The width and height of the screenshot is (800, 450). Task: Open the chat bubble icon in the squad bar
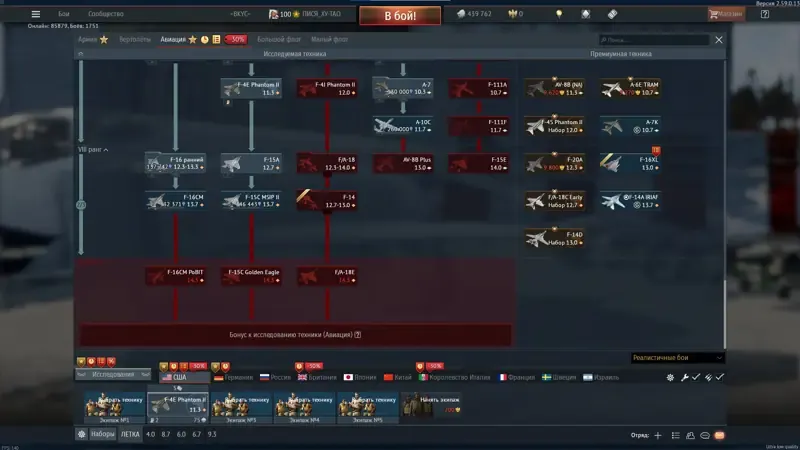(705, 435)
